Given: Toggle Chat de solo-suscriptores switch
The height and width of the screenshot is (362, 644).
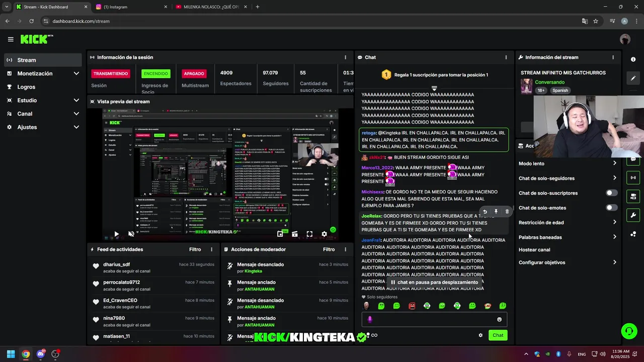Looking at the screenshot, I should point(611,193).
